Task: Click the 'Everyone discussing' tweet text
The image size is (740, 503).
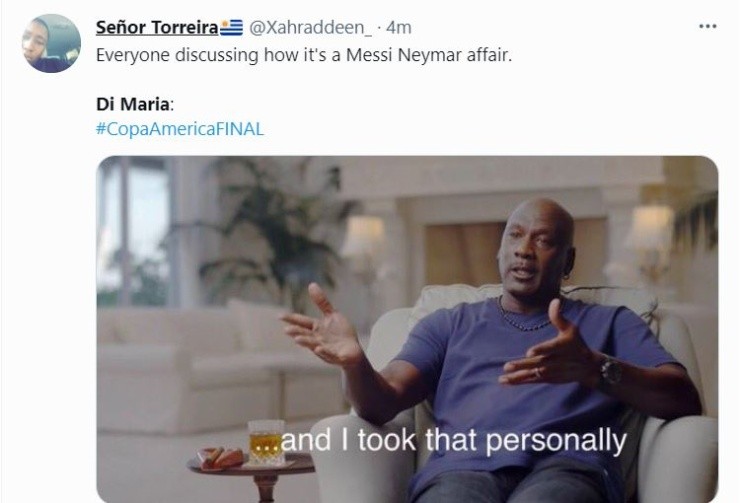Action: (x=304, y=55)
